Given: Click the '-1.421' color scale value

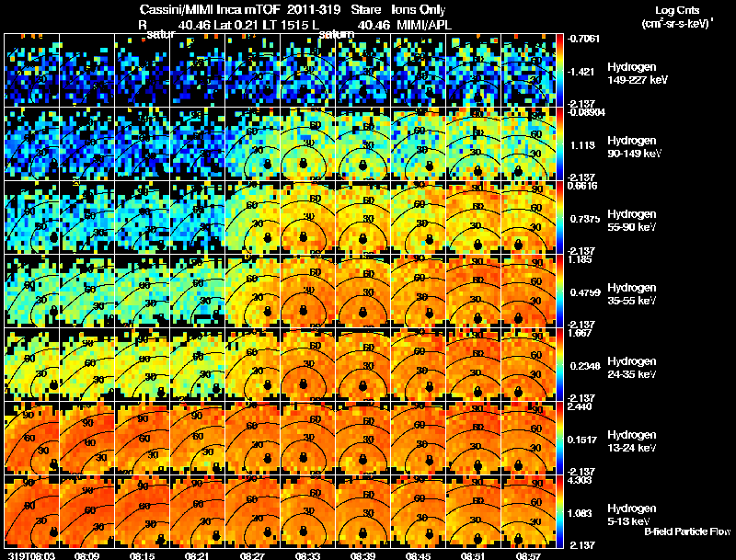Looking at the screenshot, I should [581, 72].
